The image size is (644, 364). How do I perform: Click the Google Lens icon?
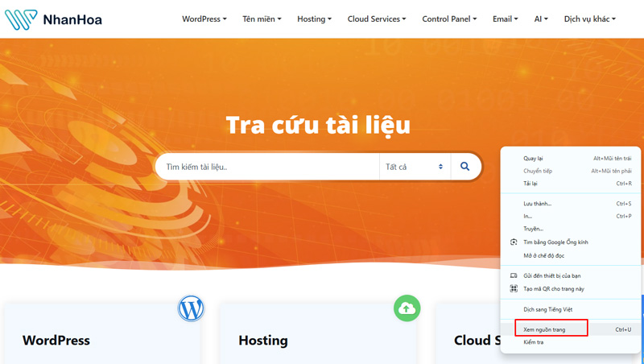click(514, 242)
